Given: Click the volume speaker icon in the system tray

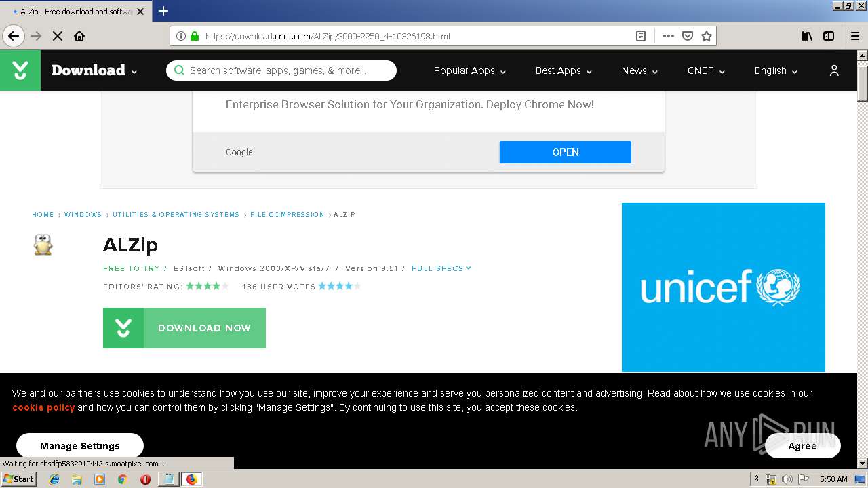Looking at the screenshot, I should (x=787, y=479).
